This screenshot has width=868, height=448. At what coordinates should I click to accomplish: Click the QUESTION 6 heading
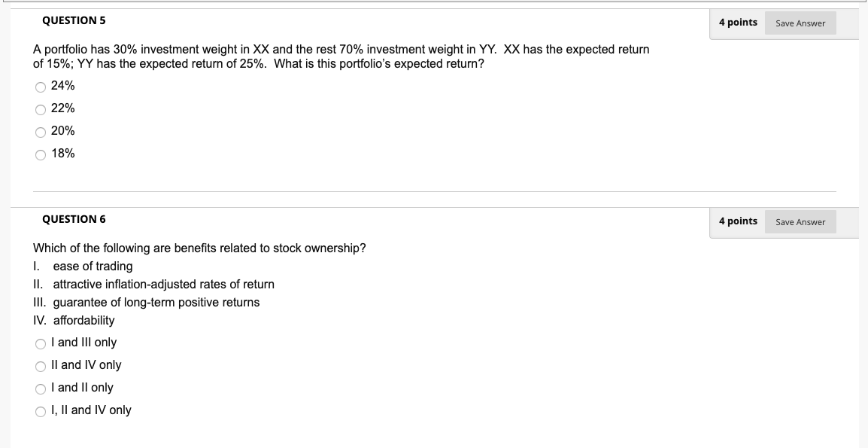[x=73, y=219]
